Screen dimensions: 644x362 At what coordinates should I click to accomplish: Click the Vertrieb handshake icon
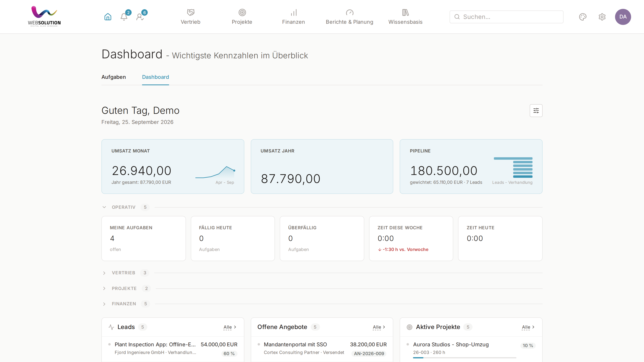point(191,12)
